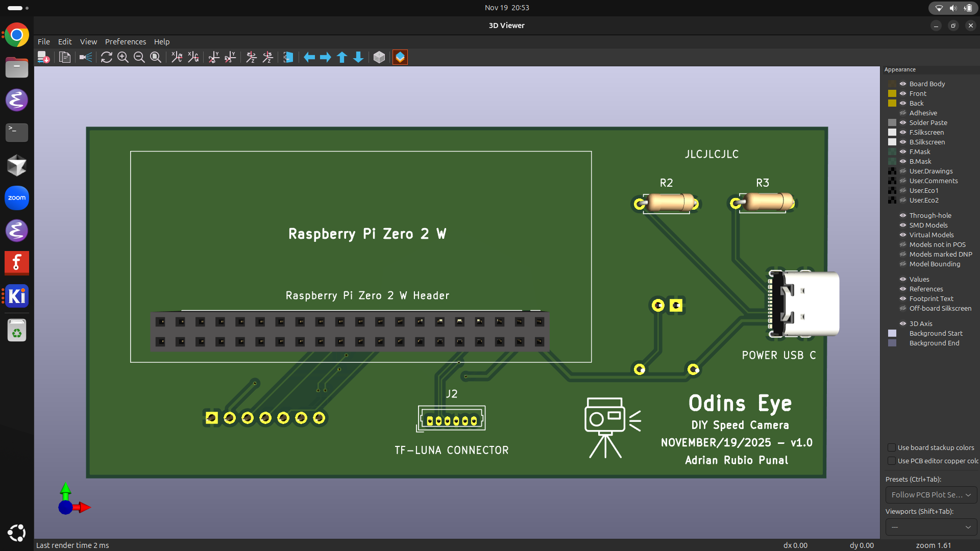Change the Front layer color swatch
The height and width of the screenshot is (551, 980).
[892, 93]
